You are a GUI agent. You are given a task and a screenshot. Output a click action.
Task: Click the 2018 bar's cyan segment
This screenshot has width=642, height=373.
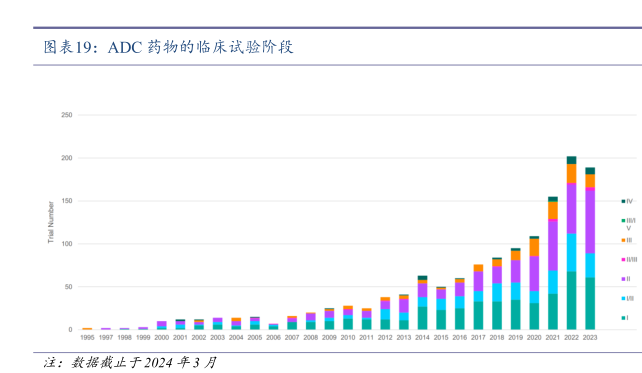[497, 292]
